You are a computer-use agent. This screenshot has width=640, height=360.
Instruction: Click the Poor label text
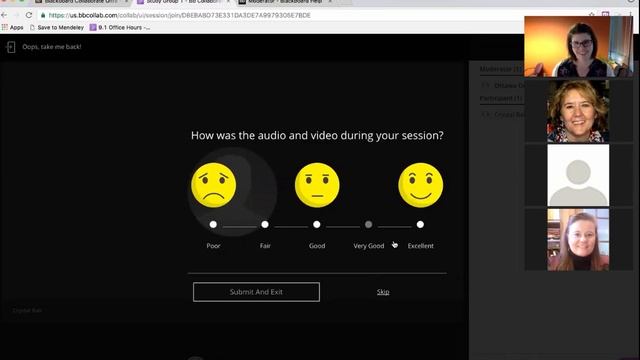[213, 246]
